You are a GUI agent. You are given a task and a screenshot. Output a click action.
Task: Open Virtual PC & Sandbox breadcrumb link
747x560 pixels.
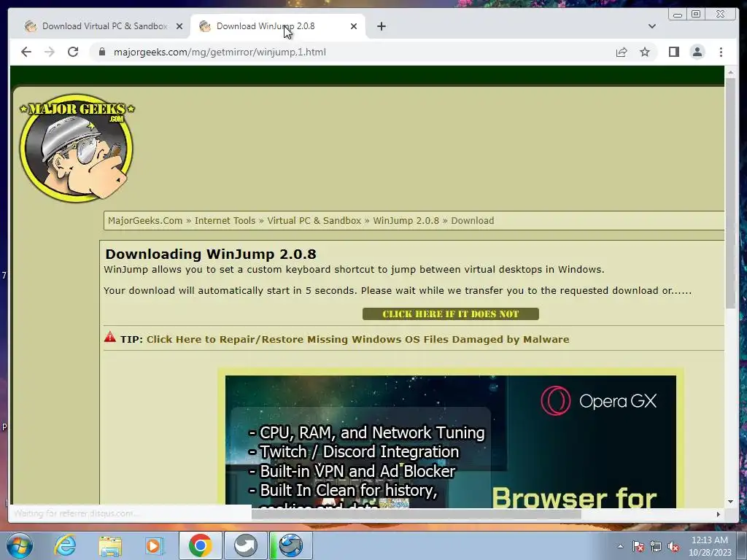pos(314,220)
